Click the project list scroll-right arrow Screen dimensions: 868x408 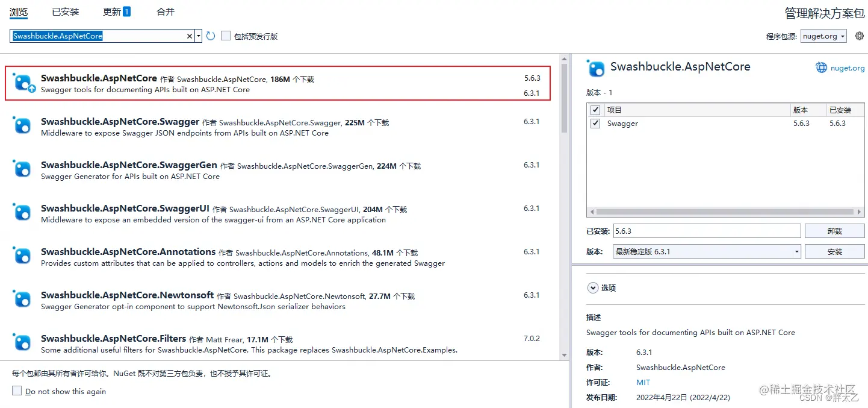click(859, 212)
